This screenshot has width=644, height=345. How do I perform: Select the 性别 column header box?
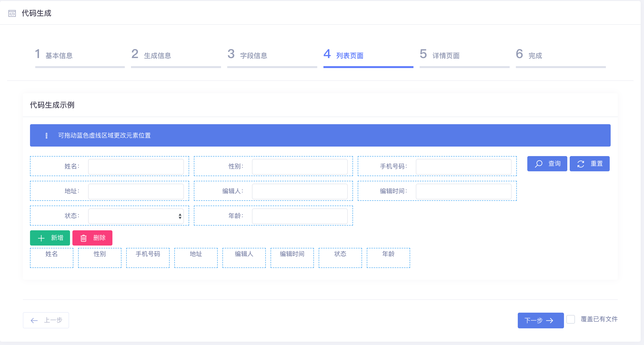(100, 258)
